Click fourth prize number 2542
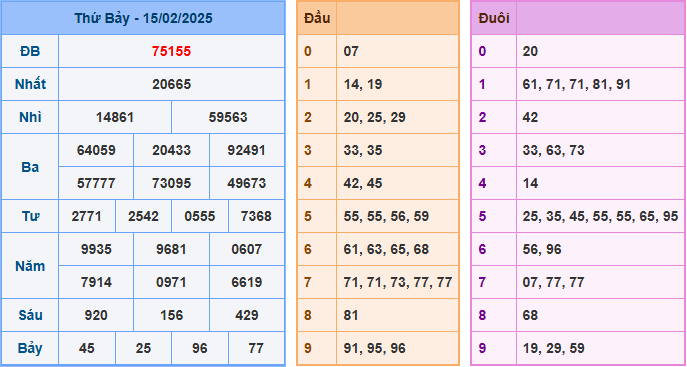 (143, 216)
